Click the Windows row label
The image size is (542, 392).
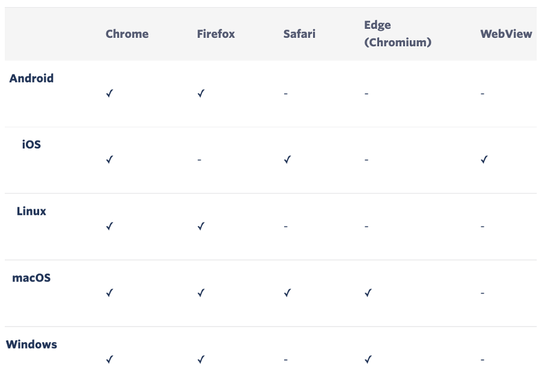coord(31,345)
